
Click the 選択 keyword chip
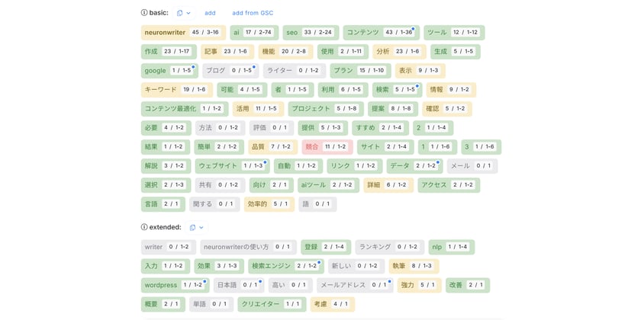point(166,185)
